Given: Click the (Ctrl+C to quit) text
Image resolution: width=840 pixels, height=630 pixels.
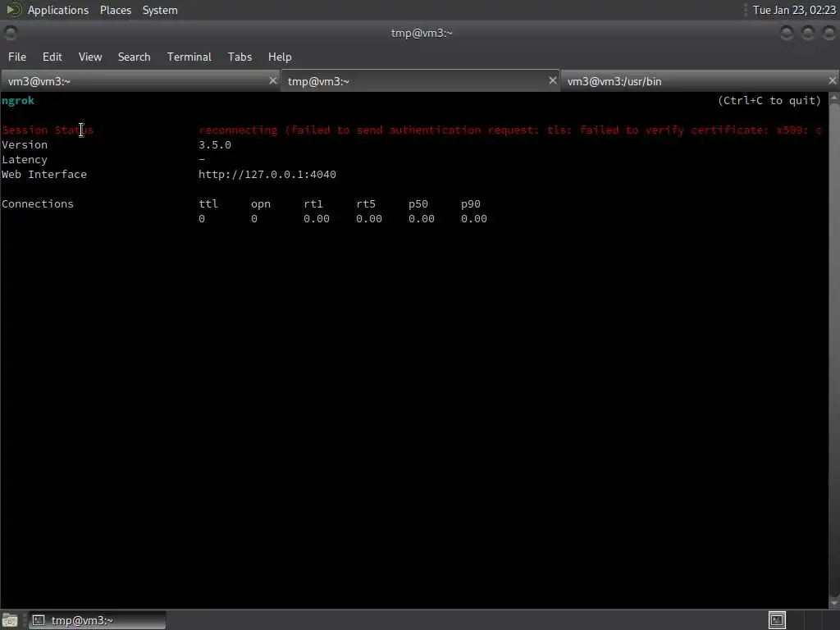Looking at the screenshot, I should (x=769, y=101).
